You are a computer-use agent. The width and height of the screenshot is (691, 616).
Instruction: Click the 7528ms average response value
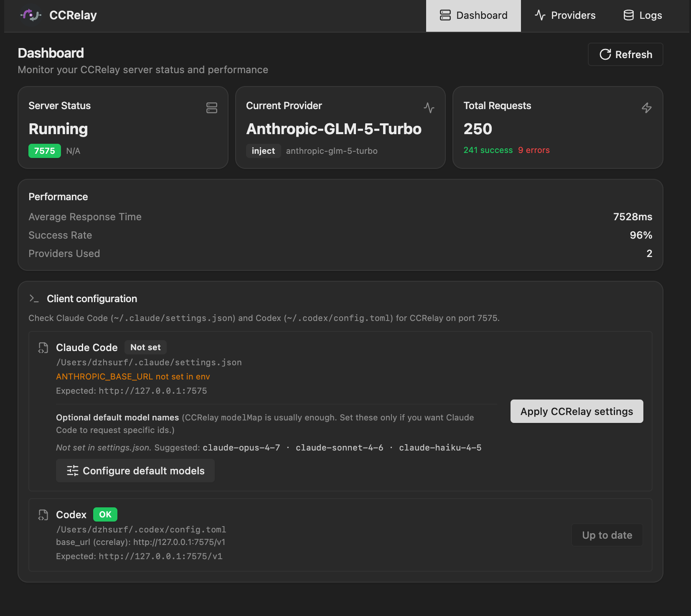coord(633,217)
